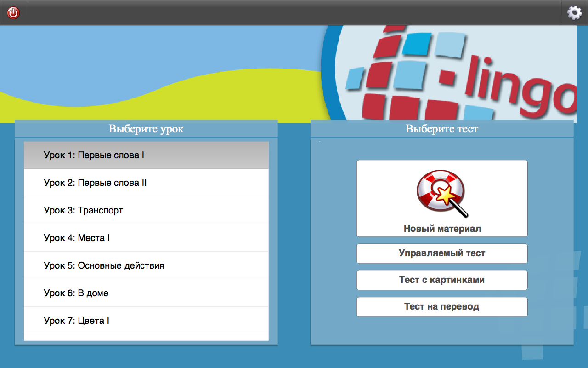Launch Тест с картинками
This screenshot has width=588, height=368.
coord(442,280)
